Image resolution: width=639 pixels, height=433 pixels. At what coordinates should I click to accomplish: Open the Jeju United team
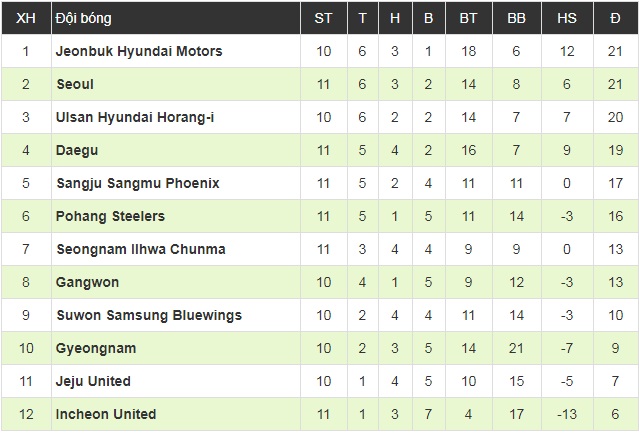tap(94, 381)
